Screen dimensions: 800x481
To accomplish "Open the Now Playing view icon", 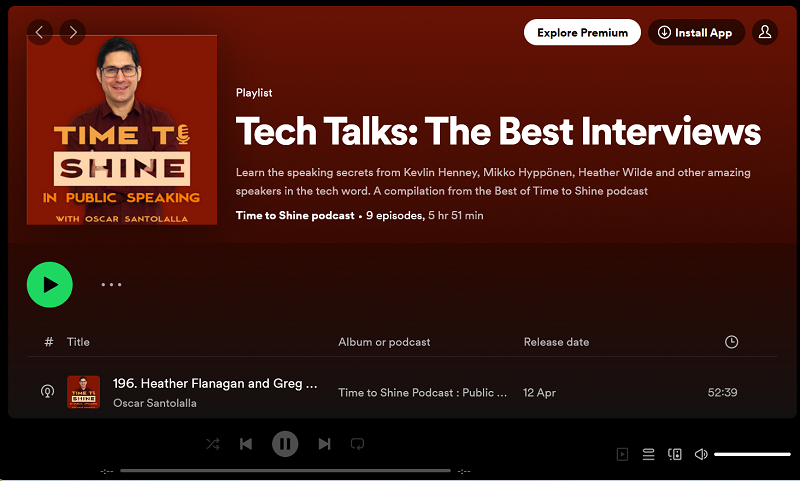I will coord(622,454).
